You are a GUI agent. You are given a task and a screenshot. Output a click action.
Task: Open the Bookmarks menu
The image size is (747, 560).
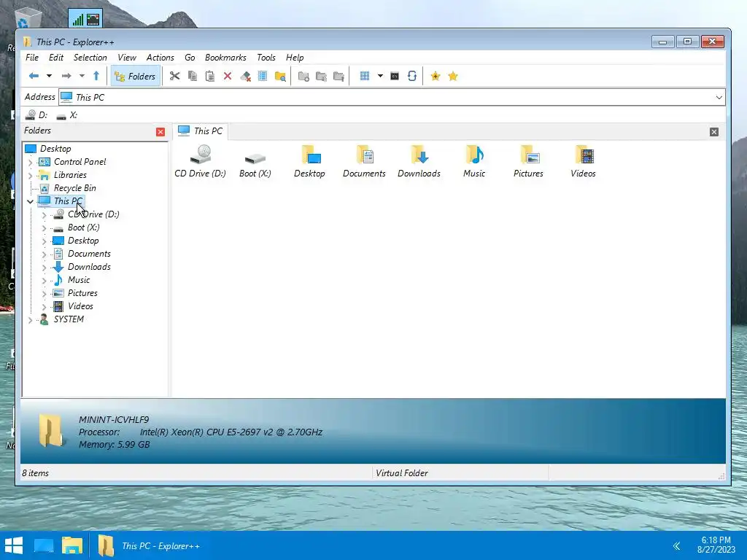click(225, 57)
